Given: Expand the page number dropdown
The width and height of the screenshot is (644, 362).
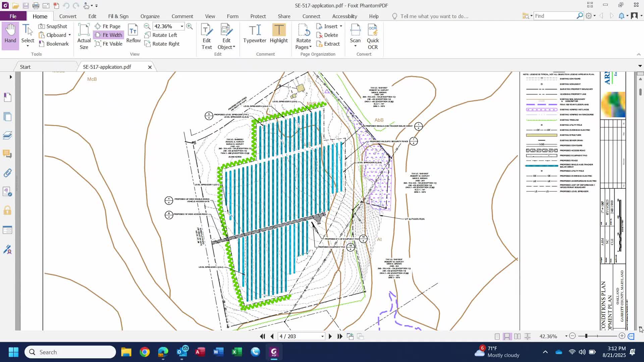Looking at the screenshot, I should (x=322, y=336).
